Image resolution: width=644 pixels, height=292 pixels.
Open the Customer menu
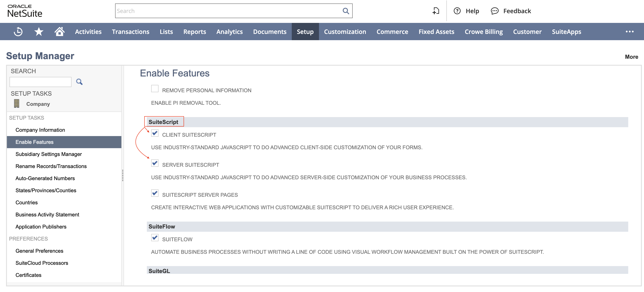pyautogui.click(x=527, y=32)
